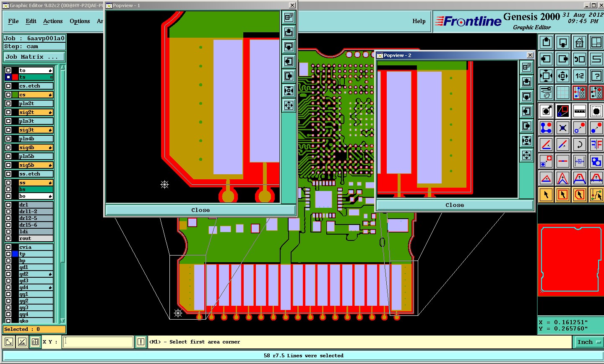Click layer list scroll-down arrow
Screen dimensions: 604x364
coord(62,320)
